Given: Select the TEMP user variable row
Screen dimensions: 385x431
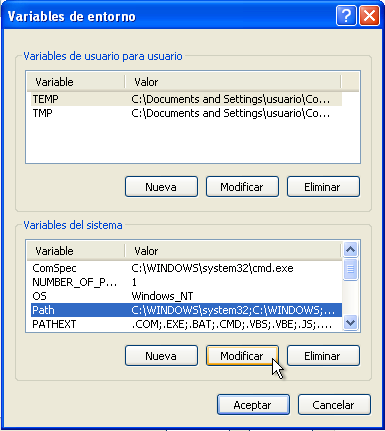Looking at the screenshot, I should click(x=186, y=99).
